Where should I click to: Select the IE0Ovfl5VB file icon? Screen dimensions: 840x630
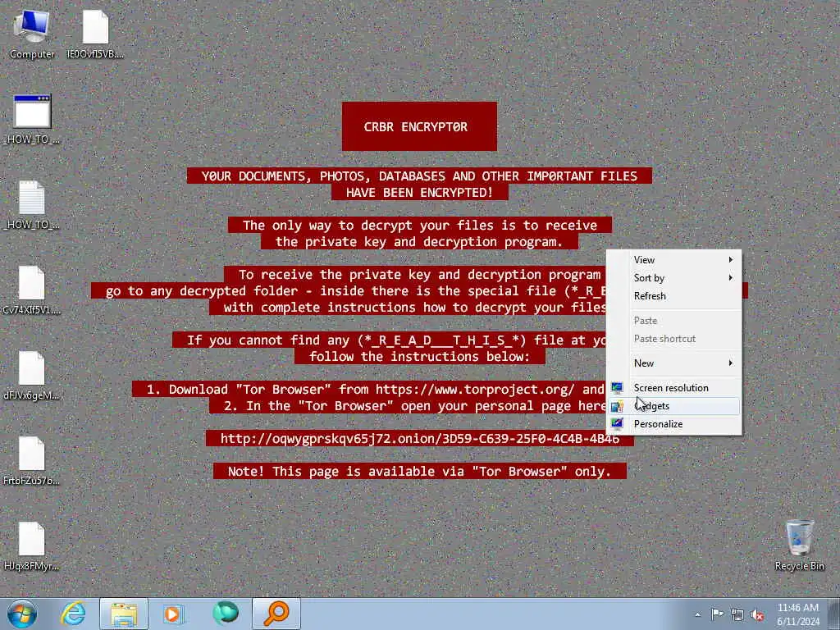95,34
